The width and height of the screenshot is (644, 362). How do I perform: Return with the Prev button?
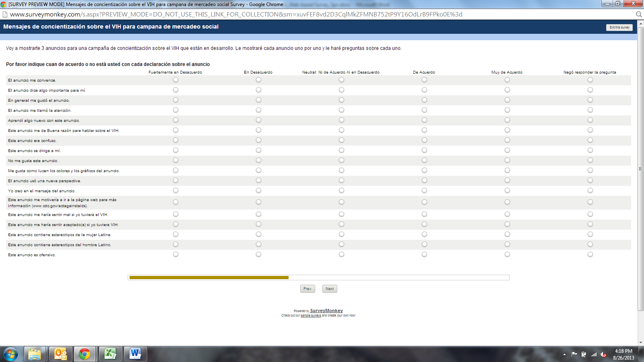point(308,289)
